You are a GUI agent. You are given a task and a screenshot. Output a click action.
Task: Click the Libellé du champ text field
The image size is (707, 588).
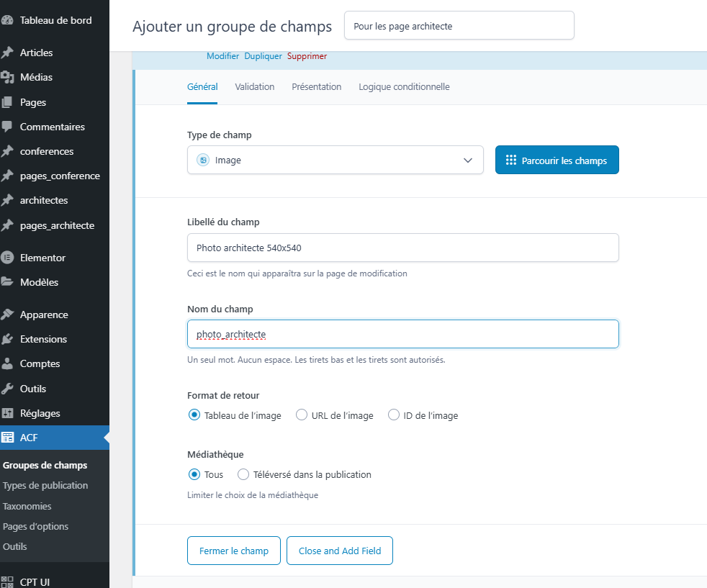[402, 248]
